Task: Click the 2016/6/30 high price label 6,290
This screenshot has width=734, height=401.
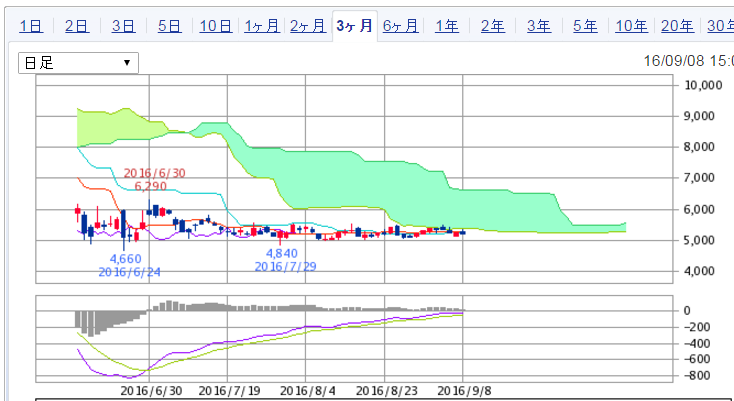Action: click(x=150, y=186)
